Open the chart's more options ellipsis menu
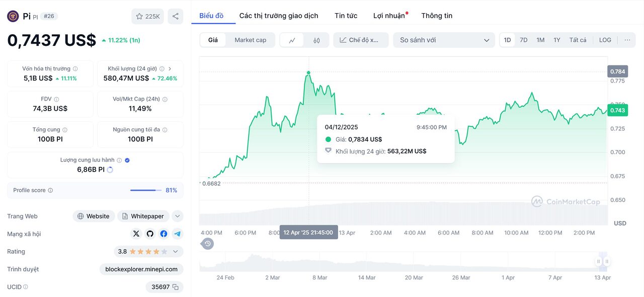Image resolution: width=644 pixels, height=297 pixels. tap(627, 40)
